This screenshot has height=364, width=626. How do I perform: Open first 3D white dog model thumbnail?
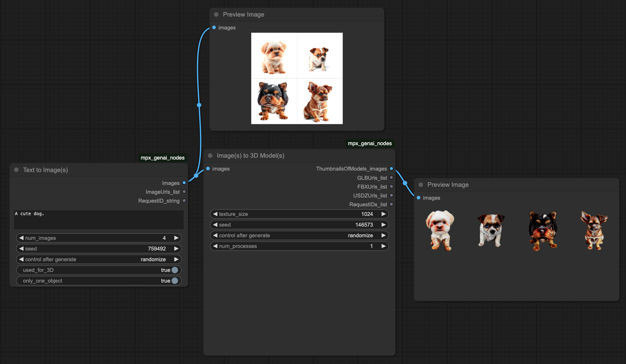tap(440, 231)
